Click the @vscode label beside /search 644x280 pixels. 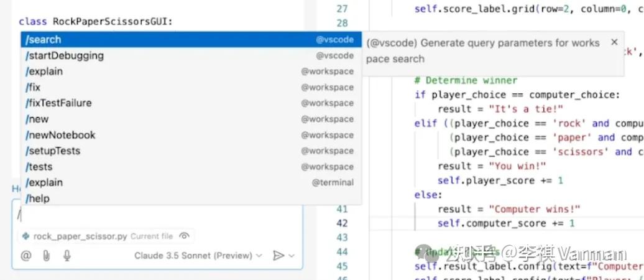(334, 40)
